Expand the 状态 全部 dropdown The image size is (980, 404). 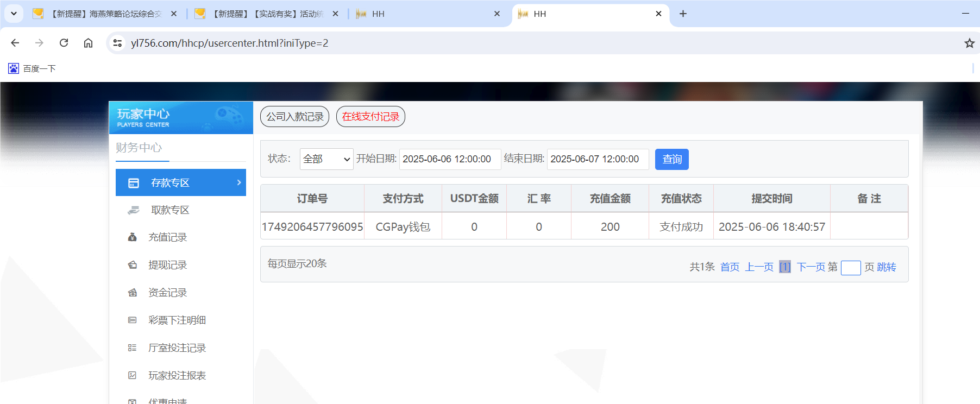(x=326, y=159)
